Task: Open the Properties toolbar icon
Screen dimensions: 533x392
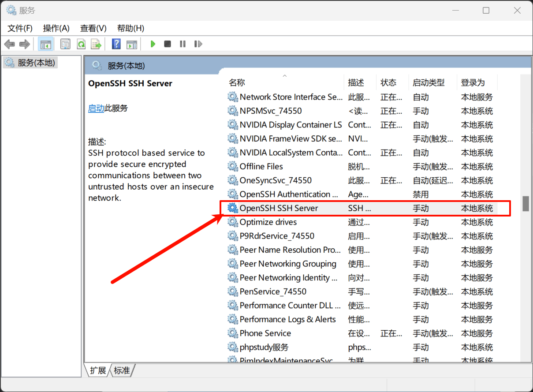Action: tap(65, 44)
